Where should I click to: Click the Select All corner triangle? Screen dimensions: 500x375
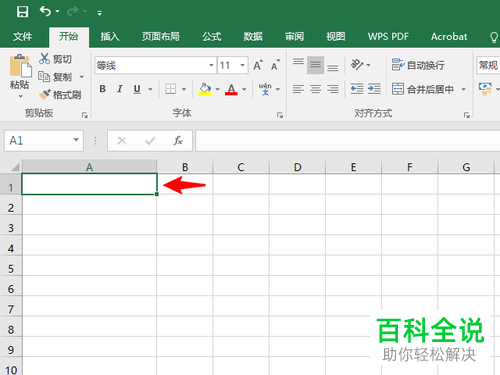tap(15, 166)
